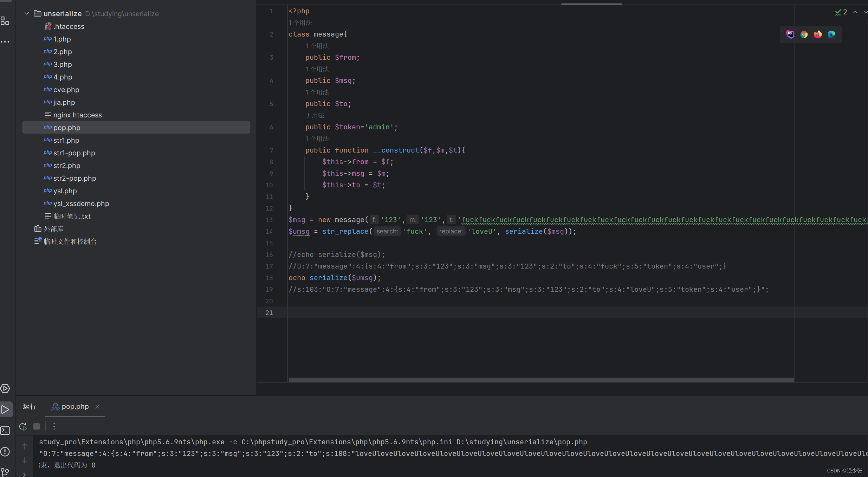Click usage hint above __construct
Viewport: 868px width, 477px height.
coord(317,139)
